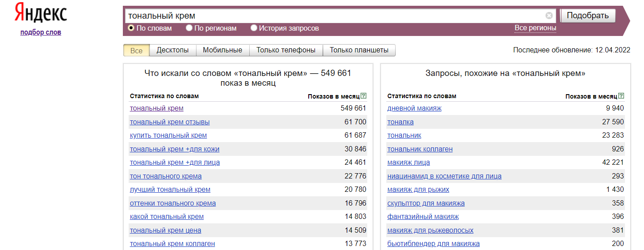Open 'тональный крем цена' link

pos(165,230)
